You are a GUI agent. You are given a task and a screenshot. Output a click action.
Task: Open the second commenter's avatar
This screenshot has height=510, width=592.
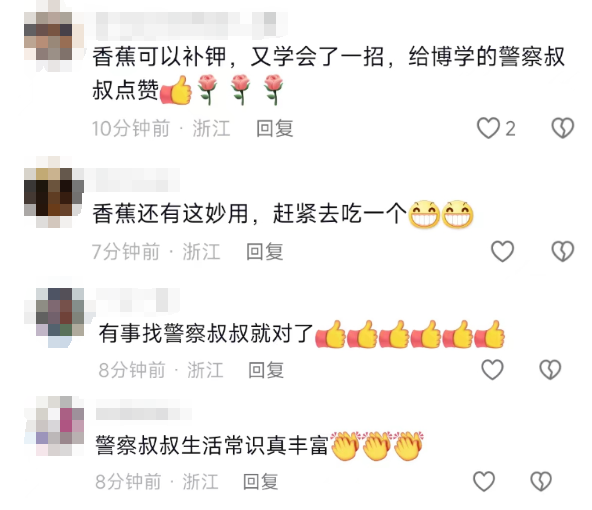tap(54, 192)
